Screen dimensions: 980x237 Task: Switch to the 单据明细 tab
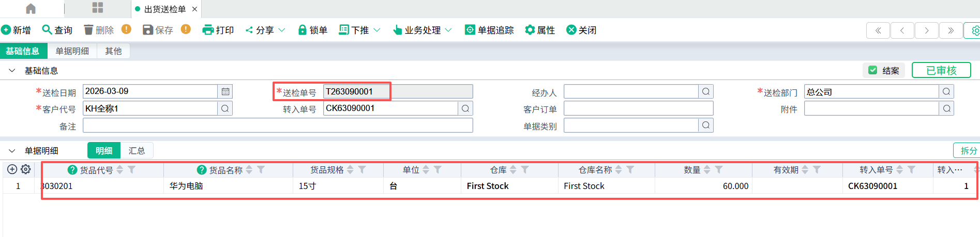tap(72, 51)
